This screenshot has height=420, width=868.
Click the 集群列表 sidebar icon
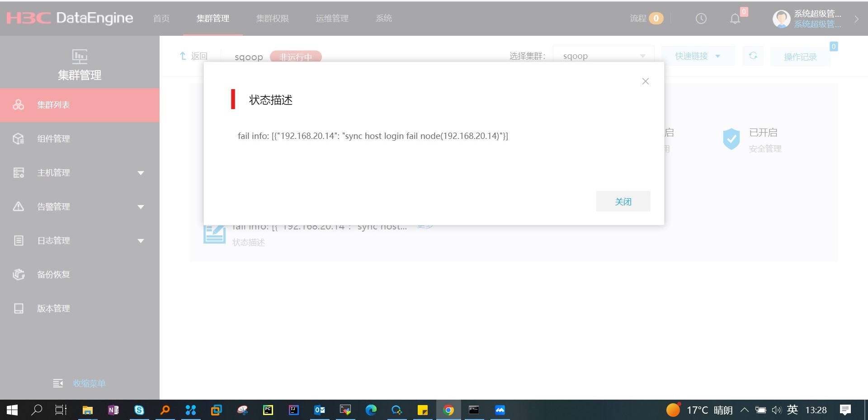[x=19, y=105]
